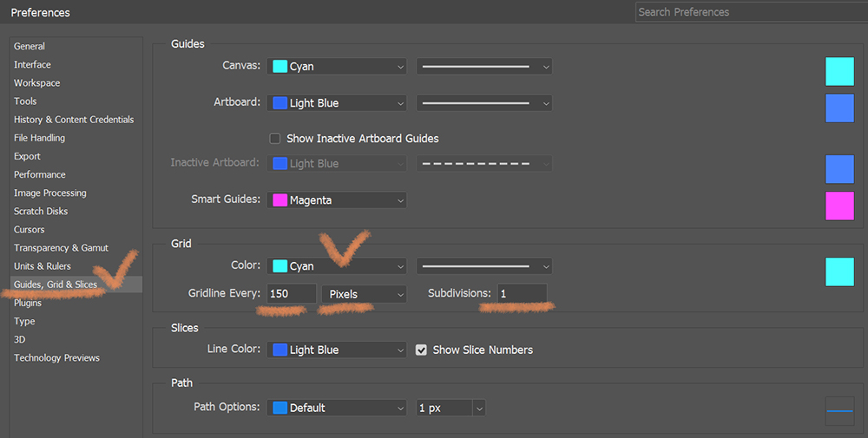Click the Grid cyan color swatch

(839, 271)
